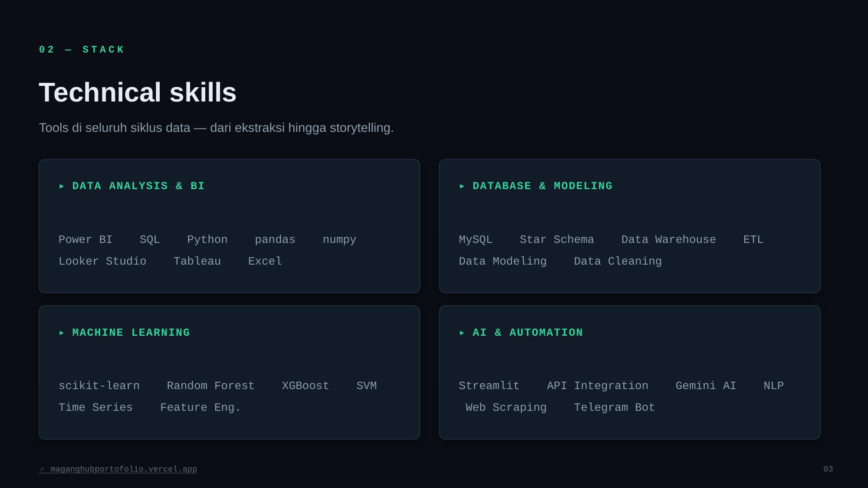868x488 pixels.
Task: Select the 'Technical skills' heading
Action: coord(138,92)
